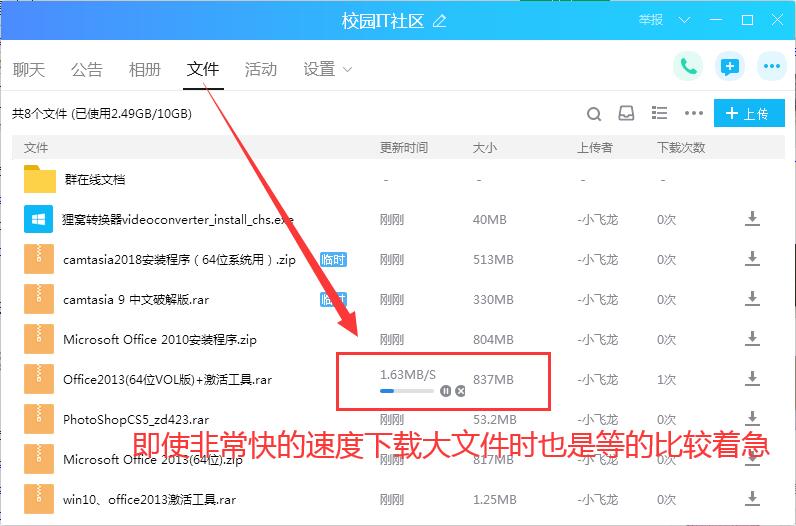The image size is (796, 526).
Task: Sort by 大小 column header
Action: click(485, 148)
